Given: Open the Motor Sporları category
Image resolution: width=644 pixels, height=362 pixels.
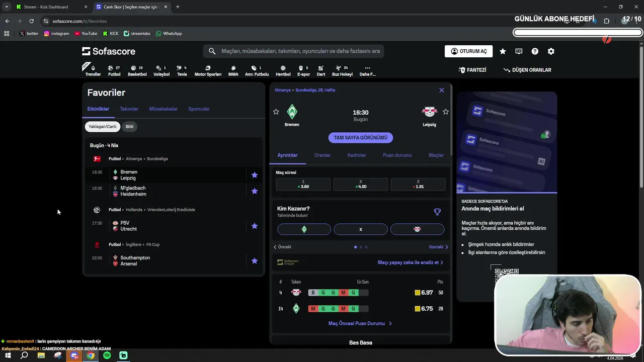Looking at the screenshot, I should click(208, 71).
